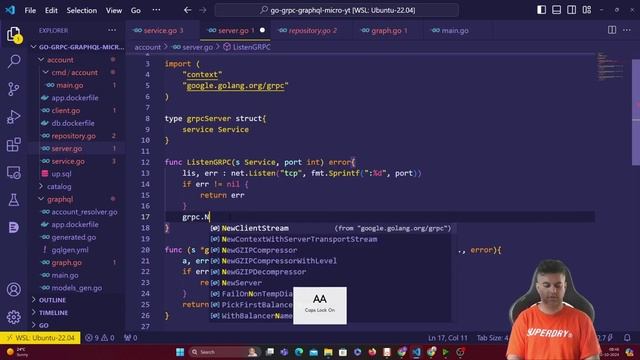
Task: Collapse the account folder
Action: 78,60
